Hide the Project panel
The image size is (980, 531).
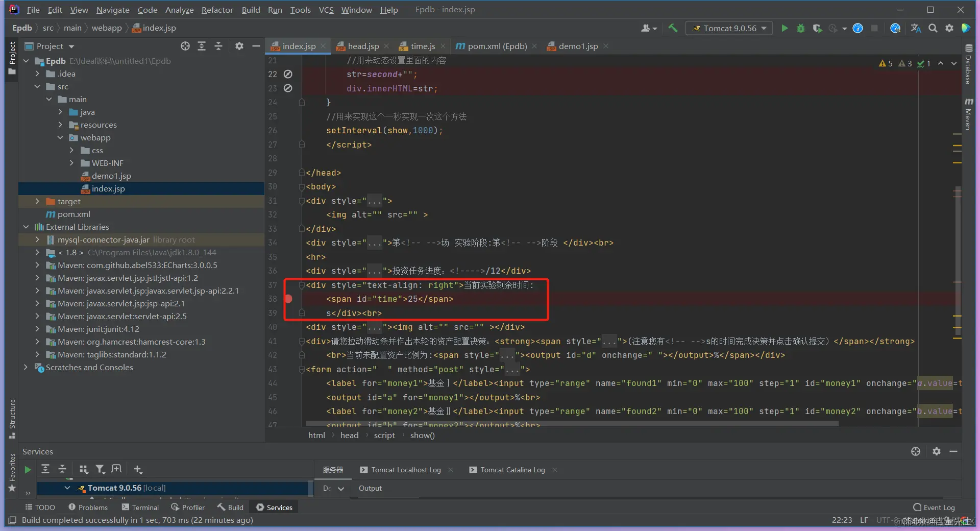pyautogui.click(x=256, y=46)
